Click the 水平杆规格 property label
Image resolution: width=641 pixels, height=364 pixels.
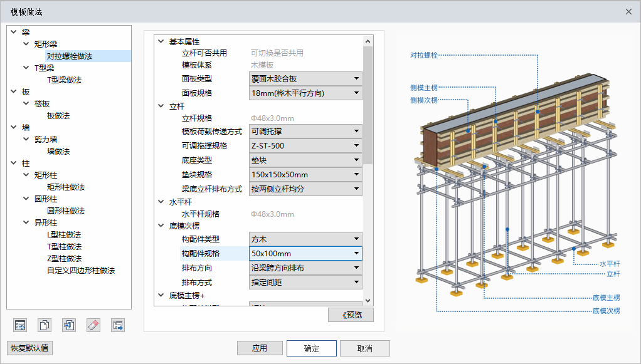click(x=200, y=214)
